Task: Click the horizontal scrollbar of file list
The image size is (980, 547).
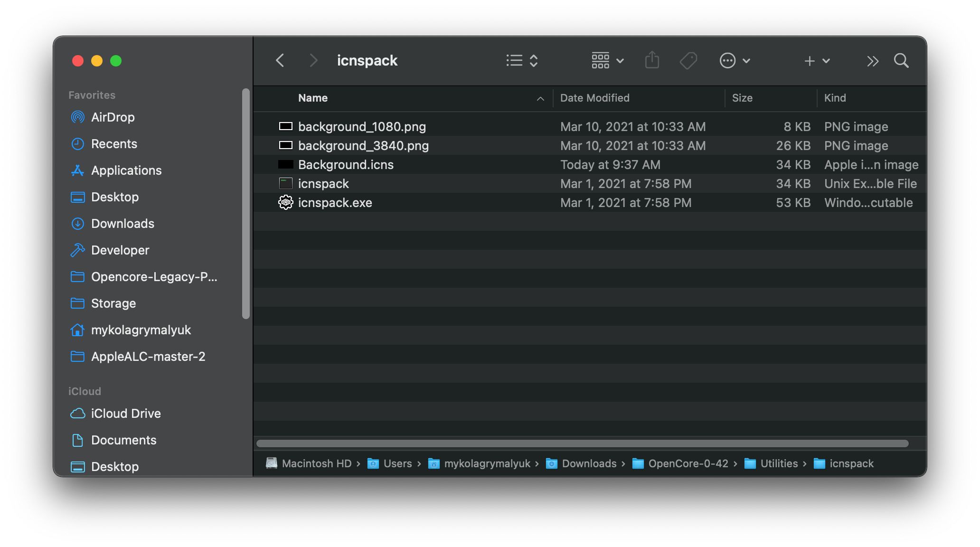Action: 582,443
